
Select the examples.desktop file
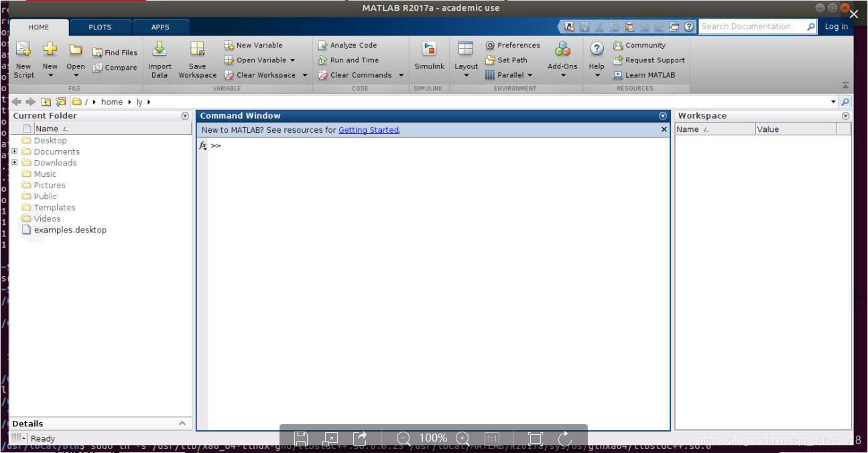(70, 230)
